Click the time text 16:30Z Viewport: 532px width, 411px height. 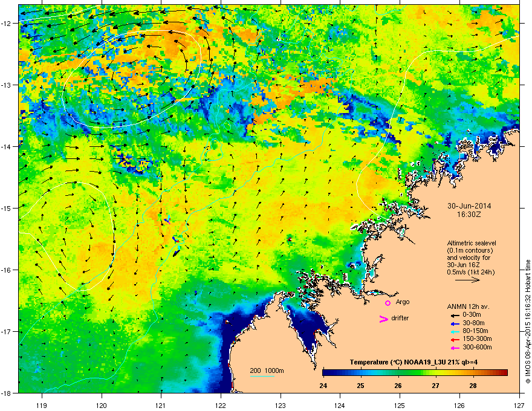click(x=469, y=215)
